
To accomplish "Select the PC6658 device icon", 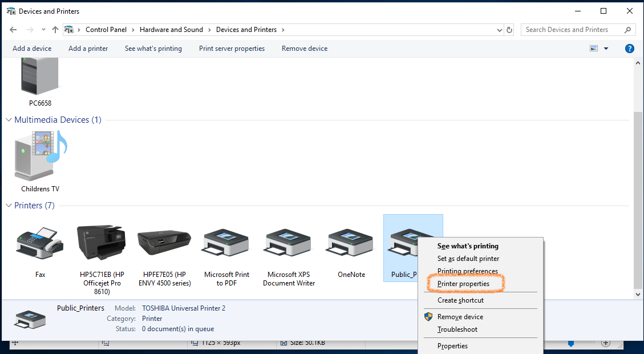I will 39,74.
